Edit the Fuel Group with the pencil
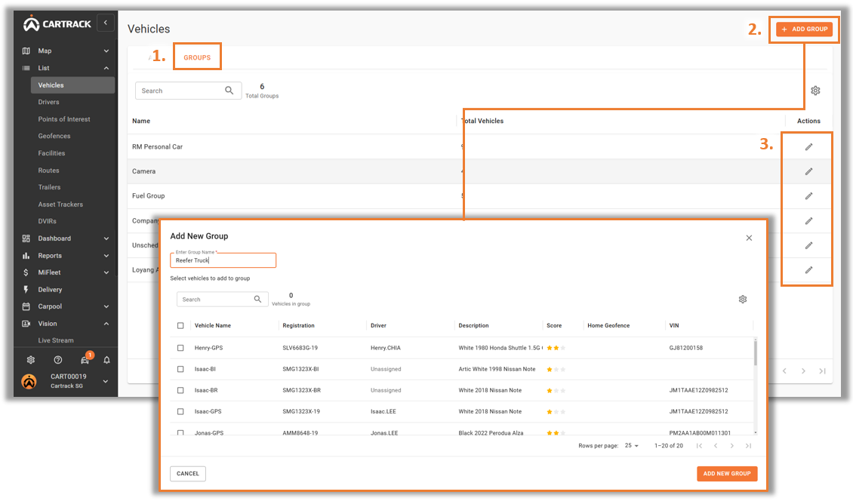 point(809,195)
